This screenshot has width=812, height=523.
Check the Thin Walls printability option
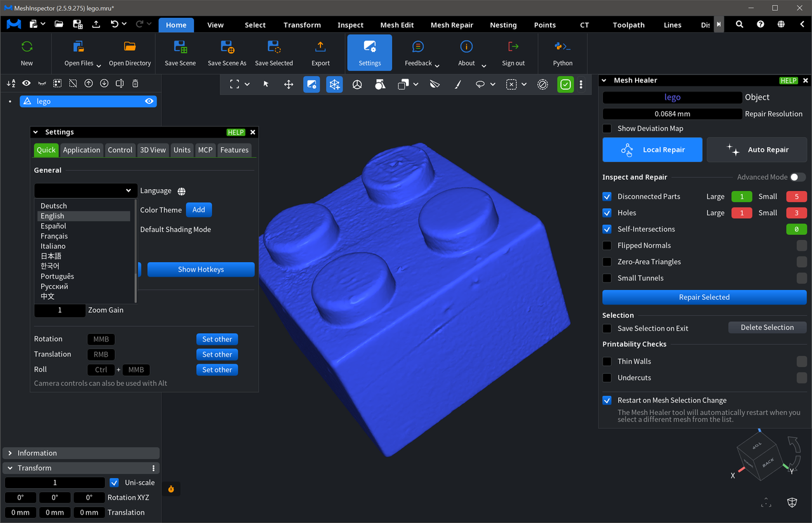coord(607,361)
